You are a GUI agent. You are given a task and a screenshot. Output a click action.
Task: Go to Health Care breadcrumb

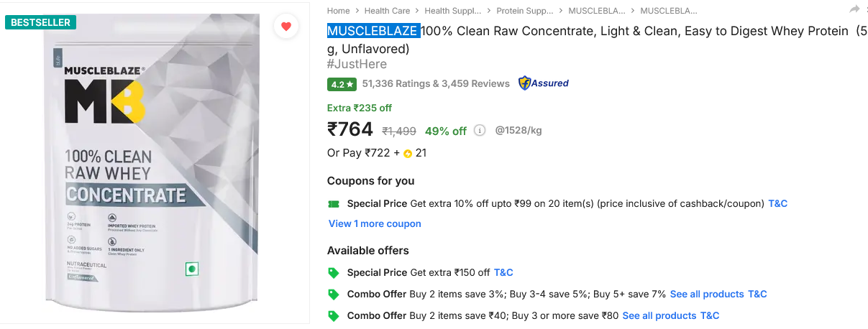tap(387, 11)
